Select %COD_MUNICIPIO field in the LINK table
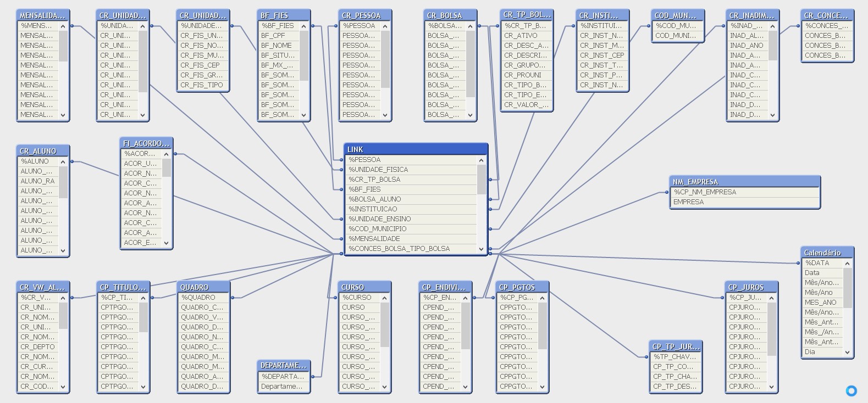Image resolution: width=868 pixels, height=403 pixels. tap(411, 229)
